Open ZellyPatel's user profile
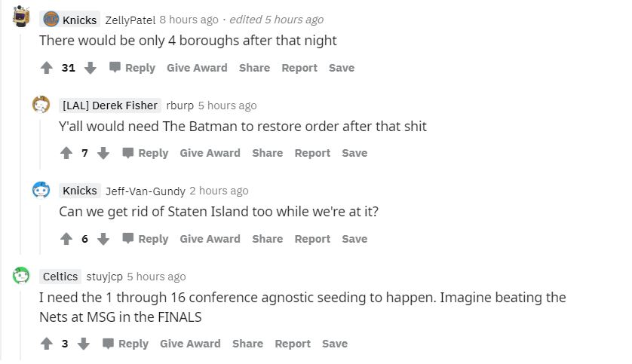Viewport: 632px width, 364px height. (x=130, y=20)
